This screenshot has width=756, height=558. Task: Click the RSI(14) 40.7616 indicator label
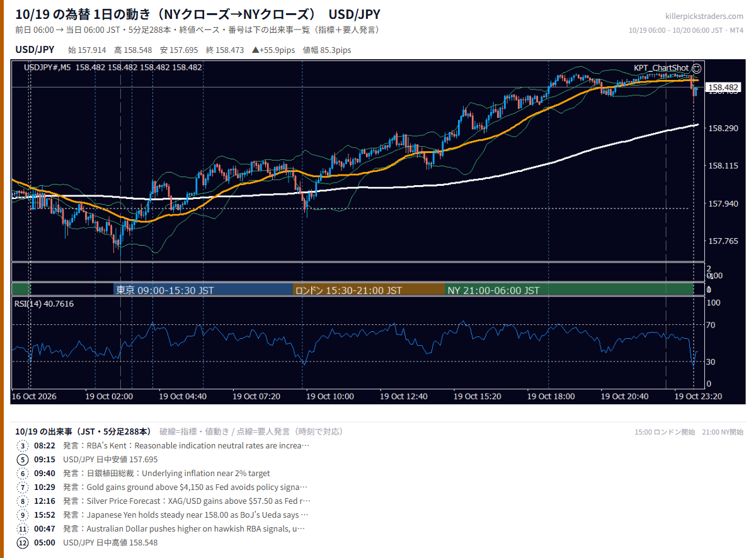(44, 304)
